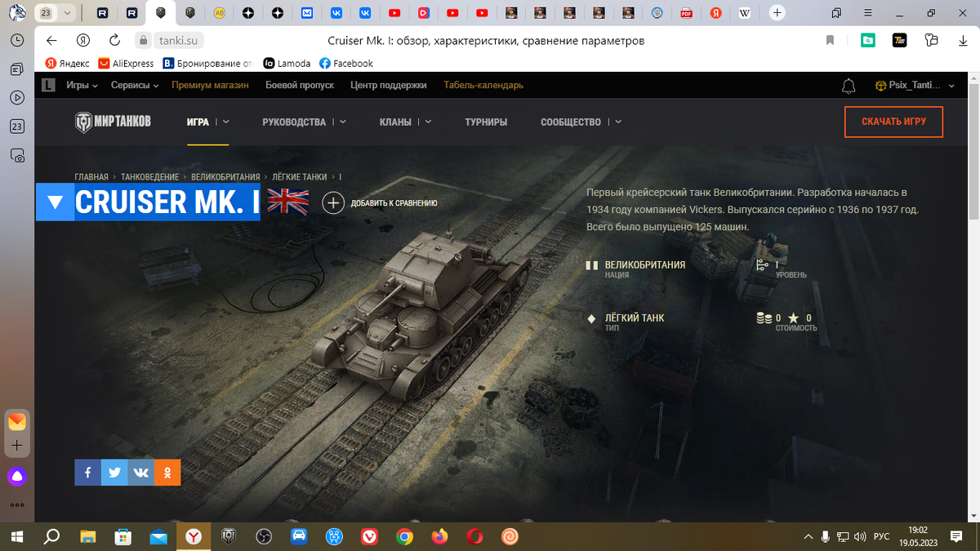Go to the ВЕЛИКОБРИТАНИЯ breadcrumb
The image size is (980, 551).
pos(225,176)
